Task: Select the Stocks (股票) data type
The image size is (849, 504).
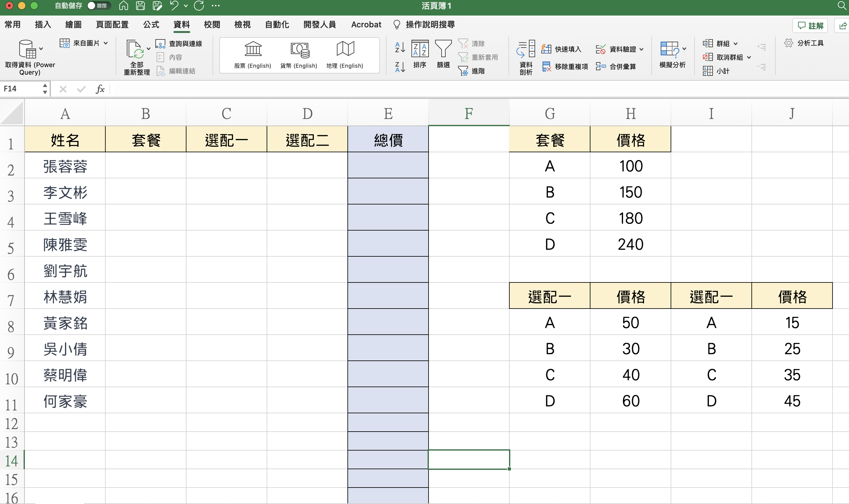Action: [x=253, y=55]
